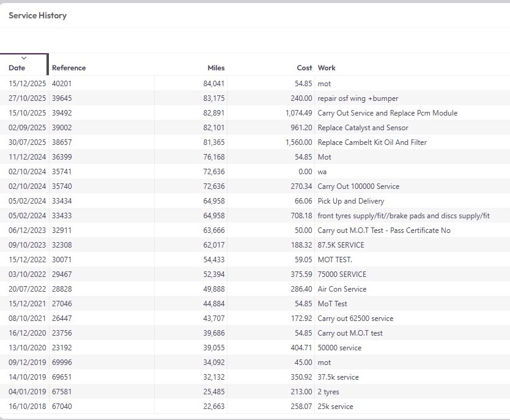Select the '25k service' row

pyautogui.click(x=335, y=407)
